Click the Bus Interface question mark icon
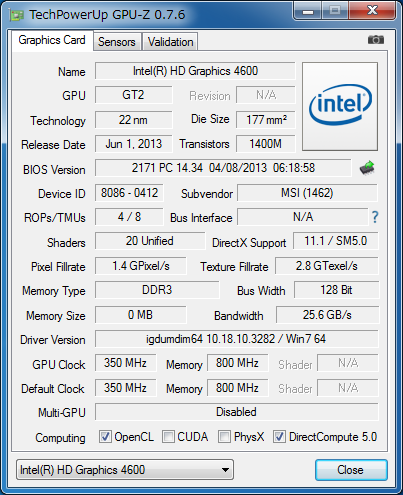403x495 pixels. (x=375, y=217)
